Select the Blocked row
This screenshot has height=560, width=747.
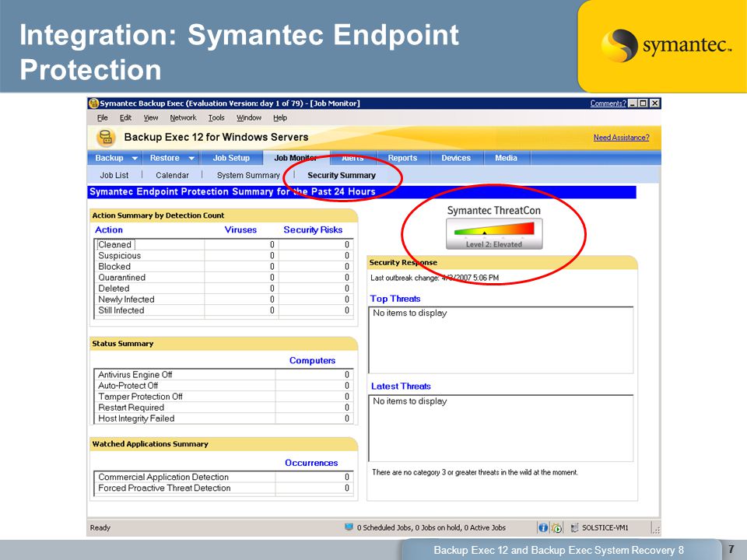tap(223, 267)
